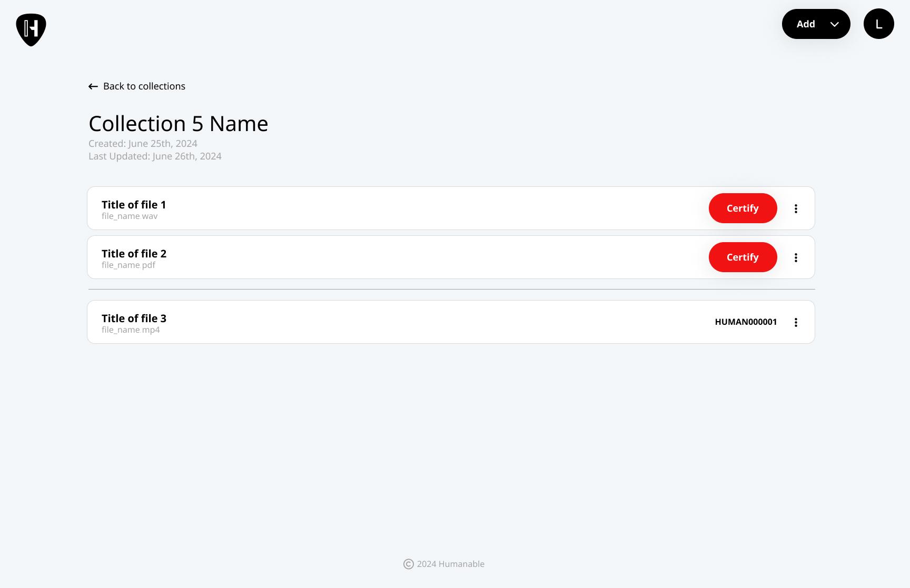Viewport: 910px width, 588px height.
Task: Select the Title of file 1 heading
Action: click(x=134, y=205)
